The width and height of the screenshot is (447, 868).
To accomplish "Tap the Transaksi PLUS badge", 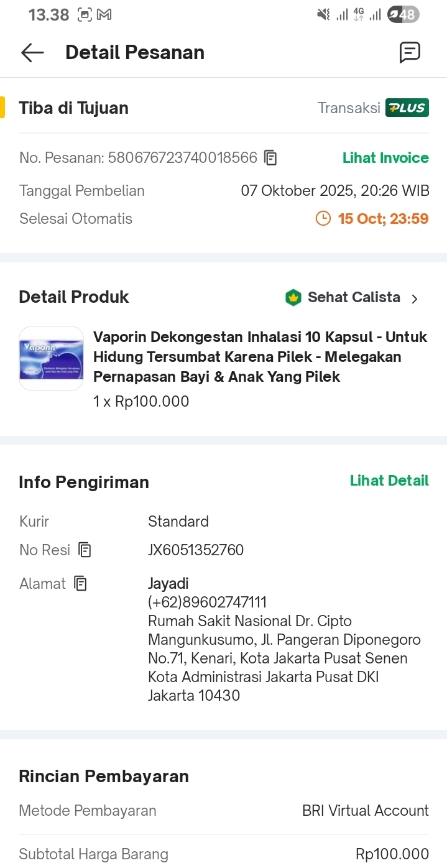I will 407,108.
